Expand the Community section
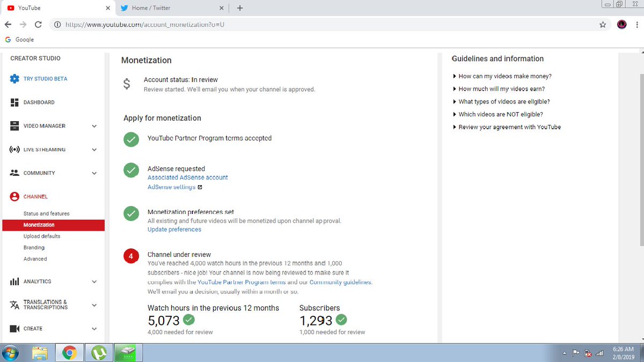 tap(94, 174)
